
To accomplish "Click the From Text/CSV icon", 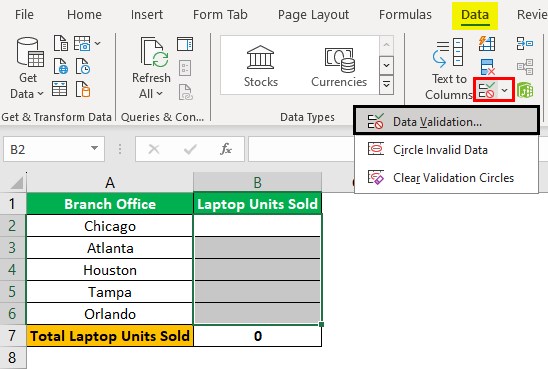I will [x=61, y=43].
